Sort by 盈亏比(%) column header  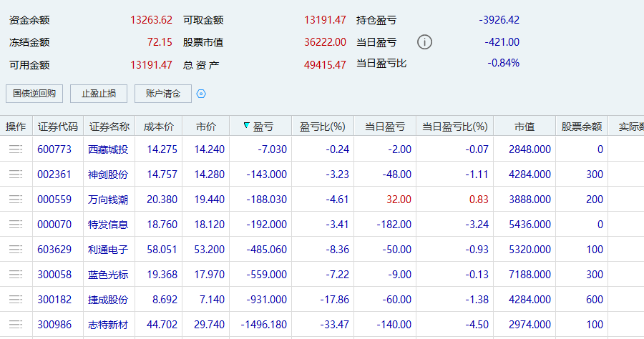pos(323,127)
